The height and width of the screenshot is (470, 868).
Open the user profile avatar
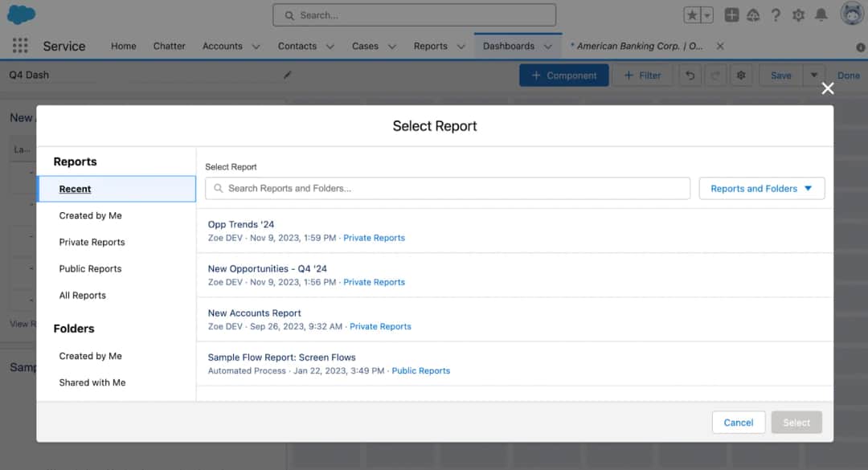click(x=852, y=14)
